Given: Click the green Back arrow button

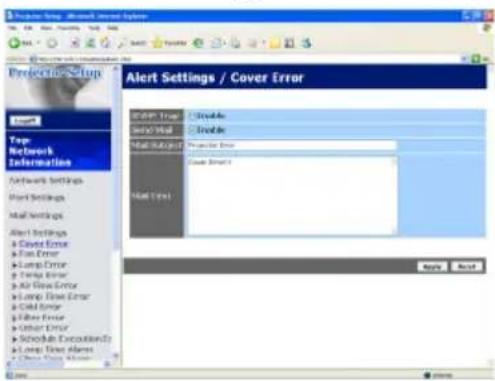Looking at the screenshot, I should [14, 43].
